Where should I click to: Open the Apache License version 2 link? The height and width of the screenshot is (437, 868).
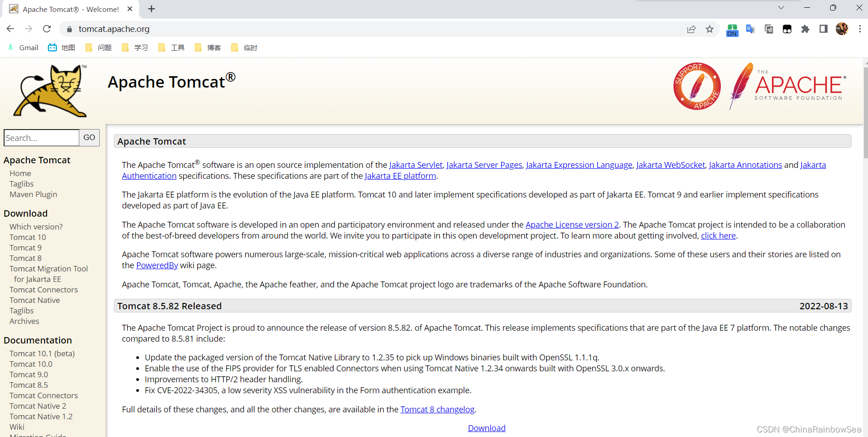click(x=572, y=225)
